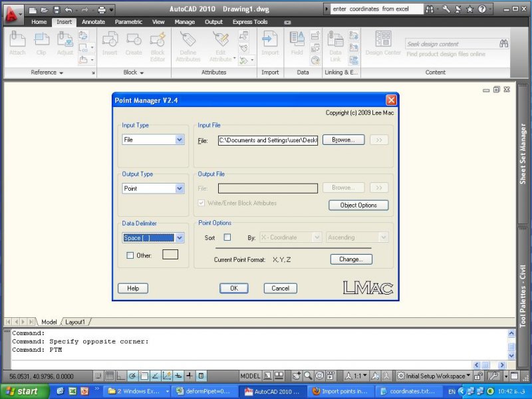Click the input File path field

(x=267, y=140)
